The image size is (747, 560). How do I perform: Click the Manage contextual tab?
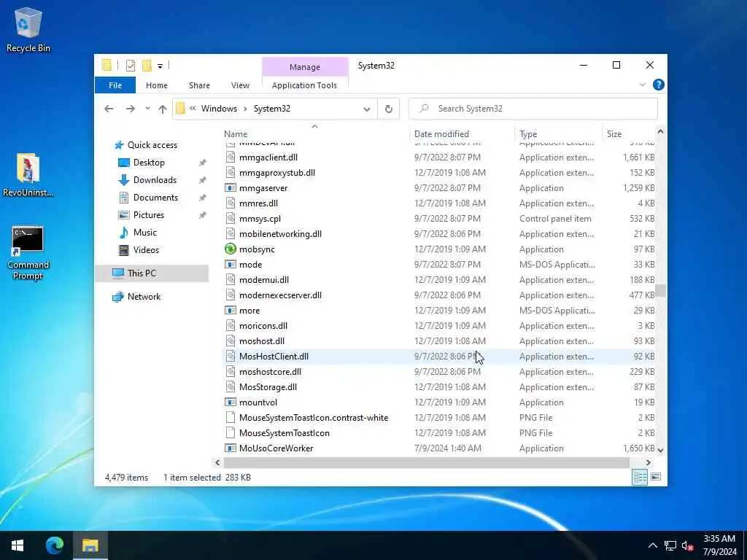tap(305, 67)
